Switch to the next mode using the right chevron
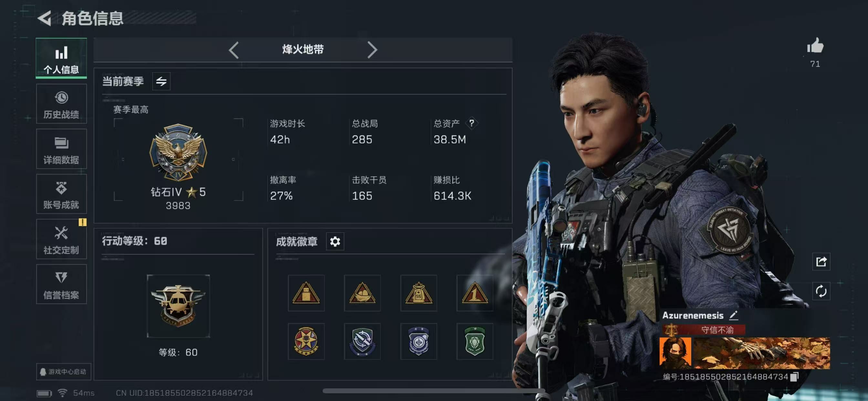The image size is (868, 401). click(372, 50)
